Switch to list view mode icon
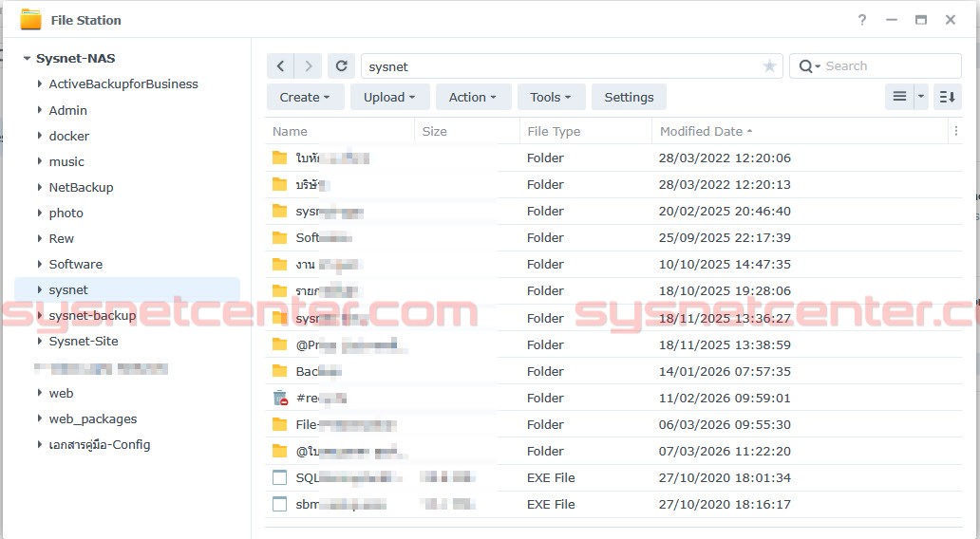 (x=899, y=97)
